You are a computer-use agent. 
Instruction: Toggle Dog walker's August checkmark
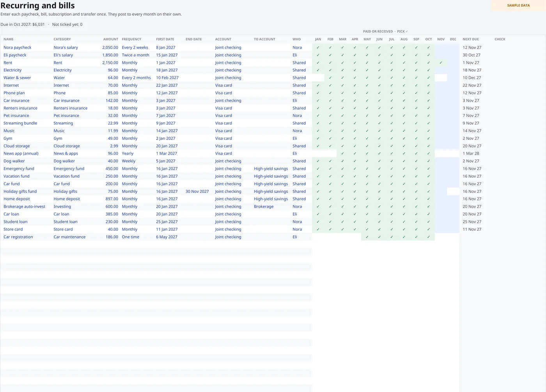pos(404,161)
